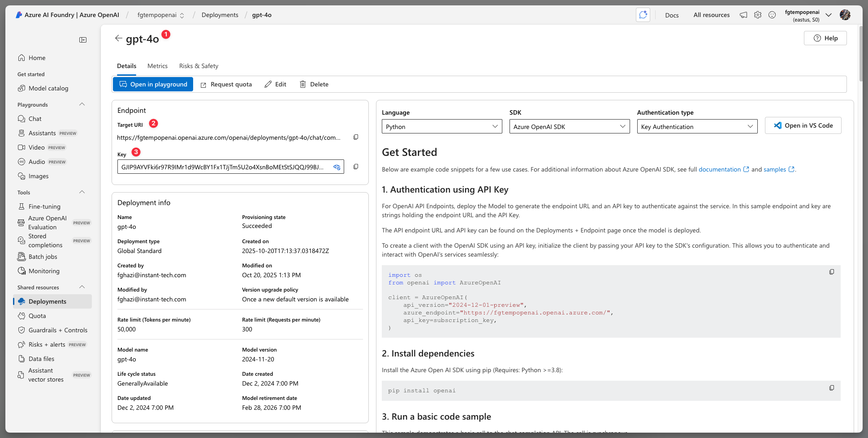
Task: Click the Target URI text
Action: (x=229, y=137)
